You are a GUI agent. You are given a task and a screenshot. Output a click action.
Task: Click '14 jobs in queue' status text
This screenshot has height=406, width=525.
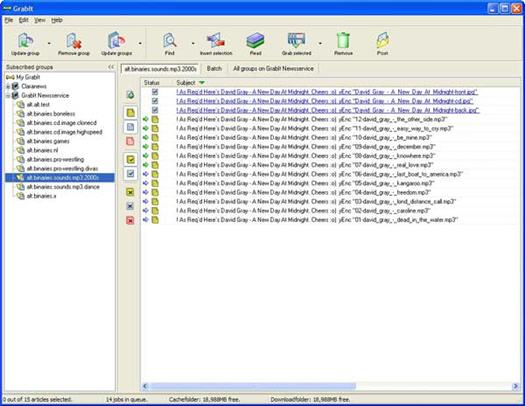click(127, 399)
